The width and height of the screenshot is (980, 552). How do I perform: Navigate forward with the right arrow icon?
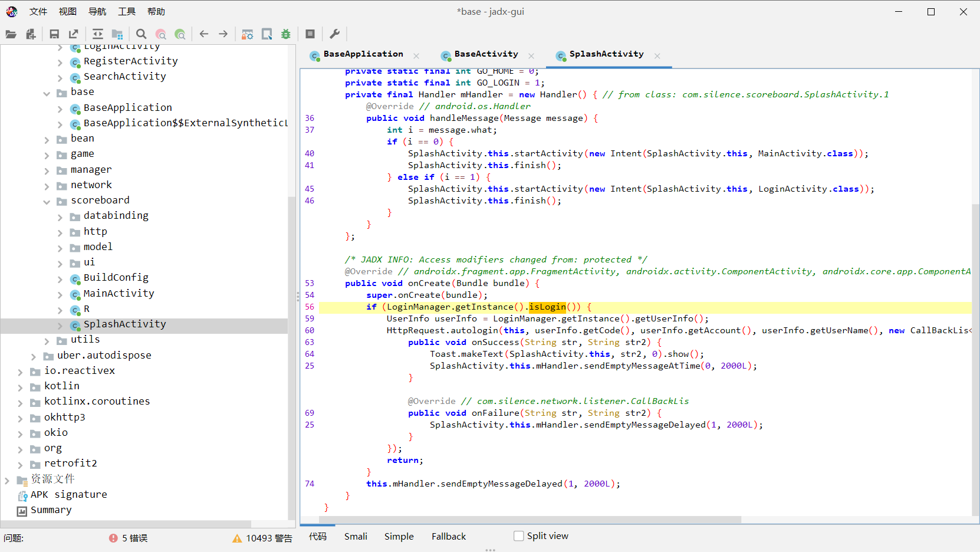pyautogui.click(x=223, y=34)
